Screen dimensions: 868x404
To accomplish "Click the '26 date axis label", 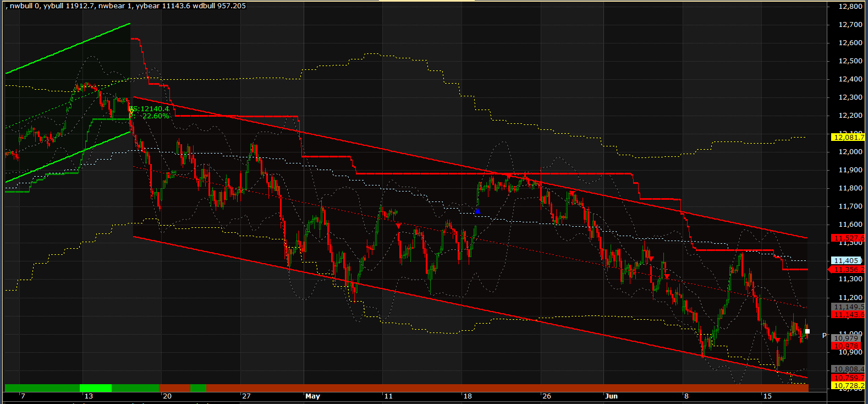I will click(546, 396).
